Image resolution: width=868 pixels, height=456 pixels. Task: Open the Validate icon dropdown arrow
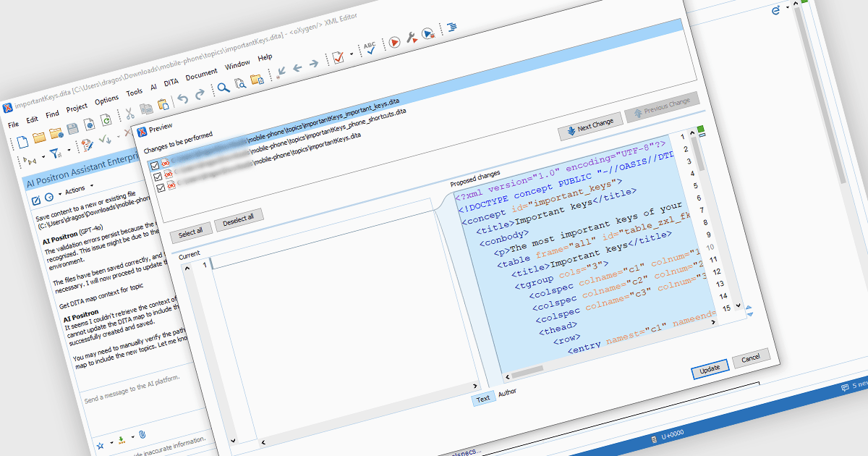(x=352, y=54)
